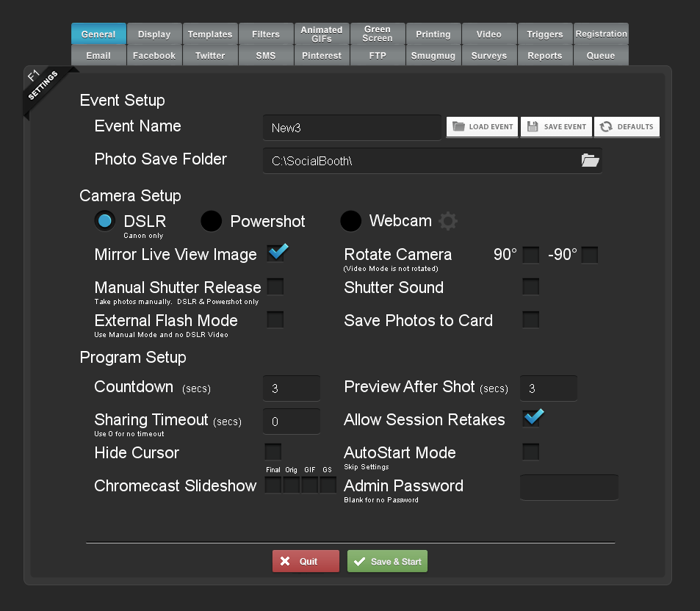Open the Animated GIFs tab
Image resolution: width=700 pixels, height=611 pixels.
[322, 34]
